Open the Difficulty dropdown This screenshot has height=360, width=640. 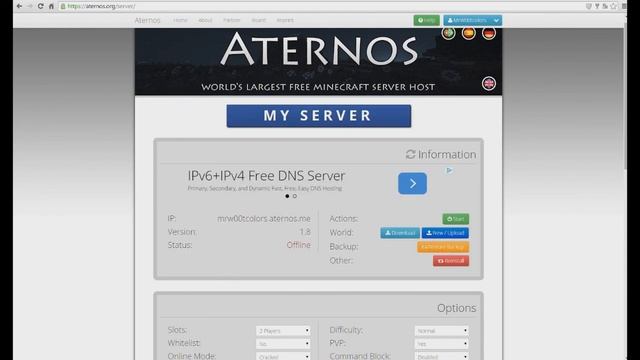pos(442,331)
